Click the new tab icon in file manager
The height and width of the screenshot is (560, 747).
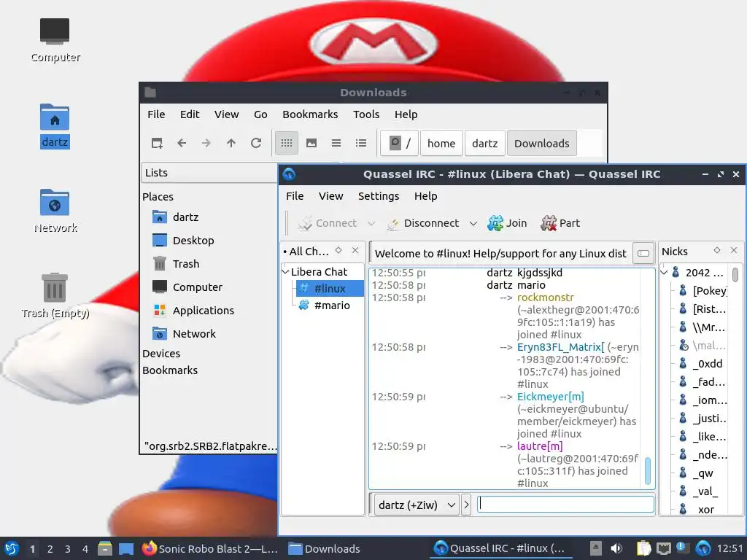click(157, 143)
